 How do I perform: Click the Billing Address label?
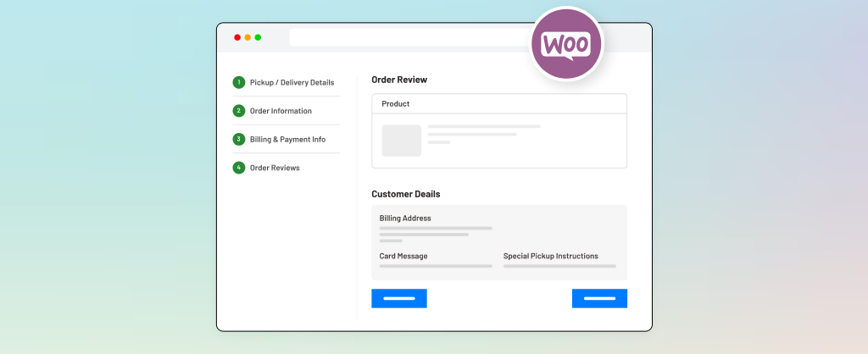click(405, 218)
